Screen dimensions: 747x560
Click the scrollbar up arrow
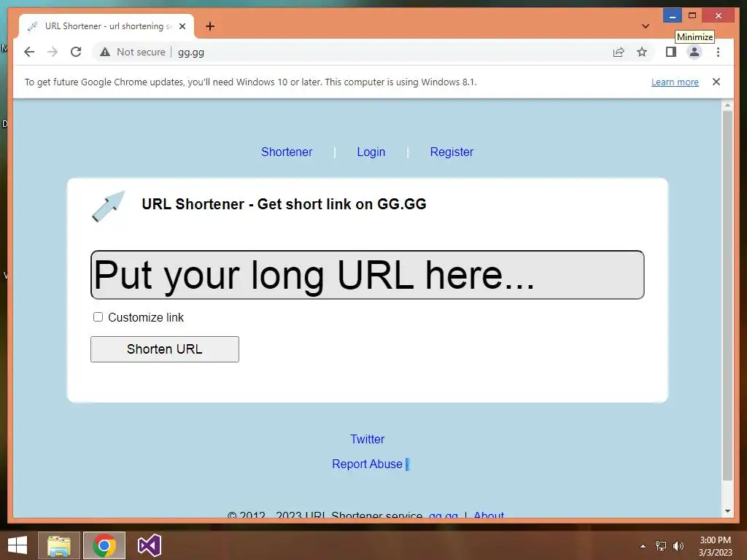click(x=727, y=105)
